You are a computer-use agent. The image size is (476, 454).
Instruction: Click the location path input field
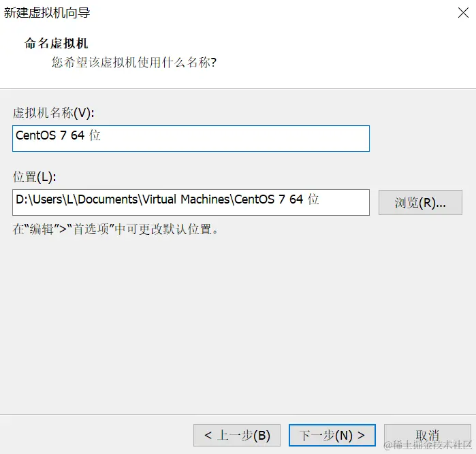(x=191, y=202)
